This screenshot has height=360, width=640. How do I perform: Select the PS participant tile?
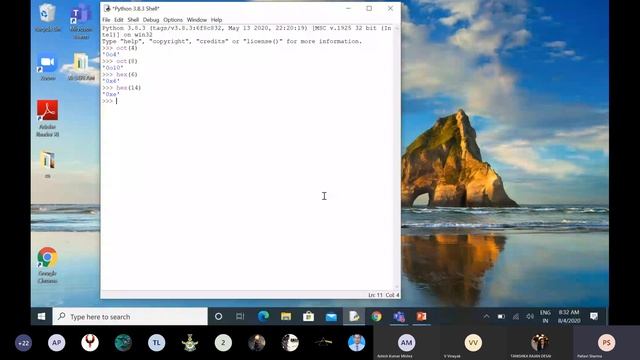coord(606,343)
